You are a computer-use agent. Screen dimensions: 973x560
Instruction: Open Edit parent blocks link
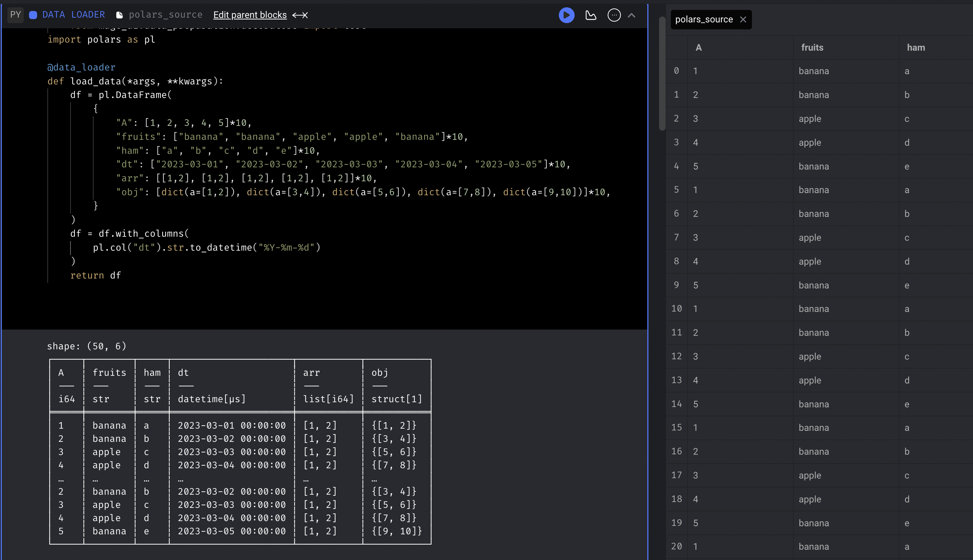pos(250,15)
